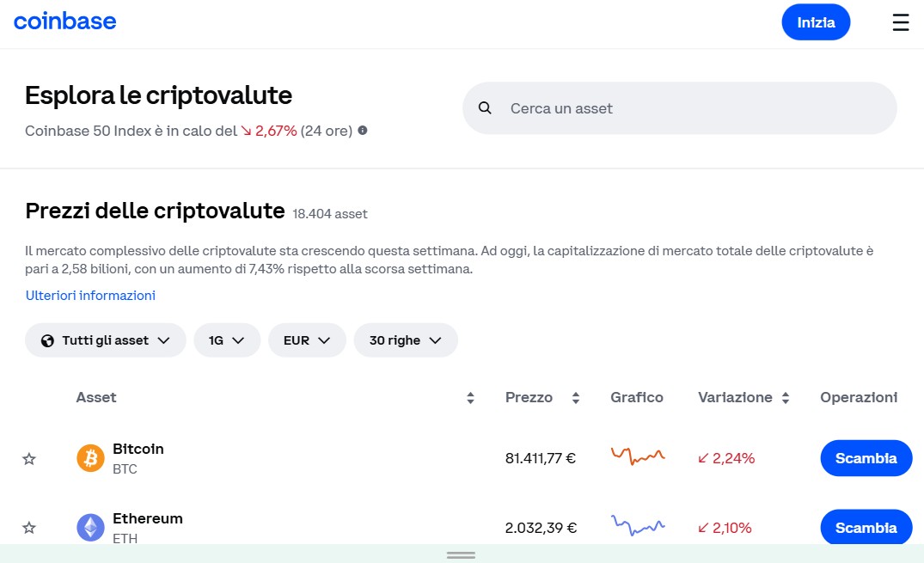
Task: Click the Prezzi delle criptovalute heading
Action: (155, 211)
